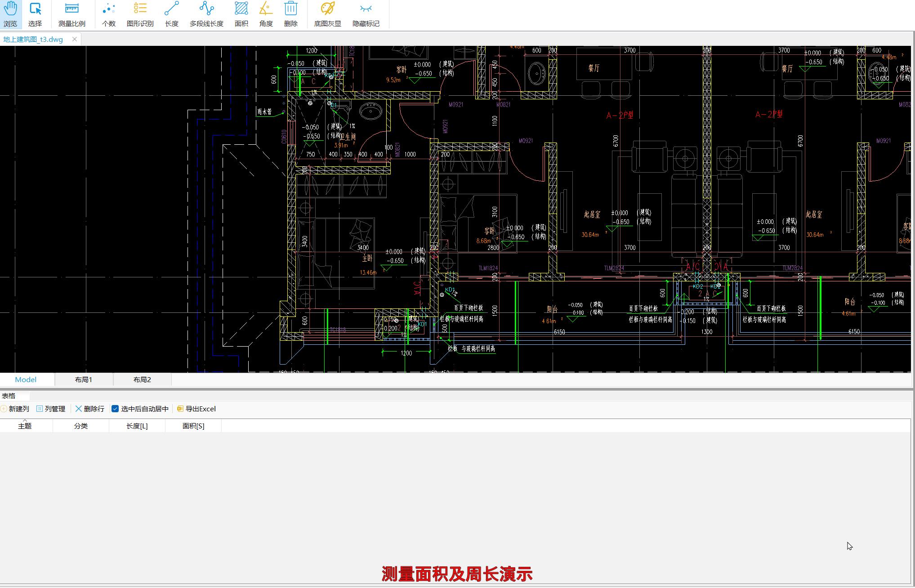Click the 个数 count tool
Image resolution: width=915 pixels, height=588 pixels.
click(x=108, y=13)
